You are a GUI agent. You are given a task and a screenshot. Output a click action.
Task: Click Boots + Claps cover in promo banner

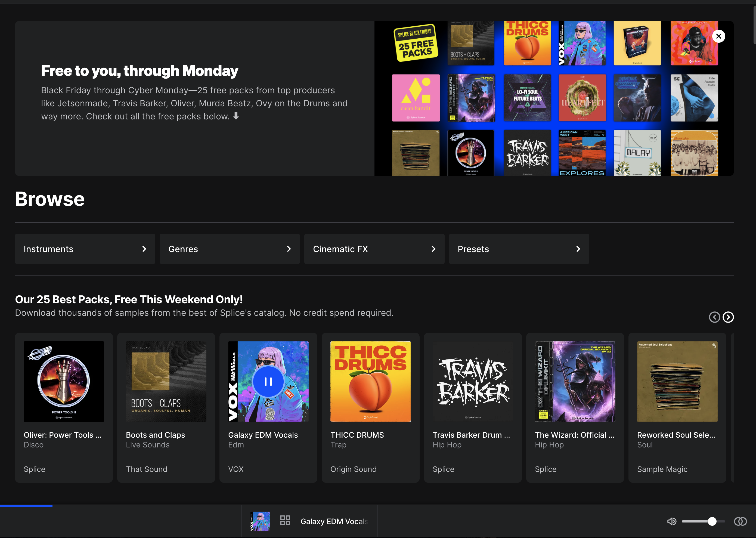(470, 43)
